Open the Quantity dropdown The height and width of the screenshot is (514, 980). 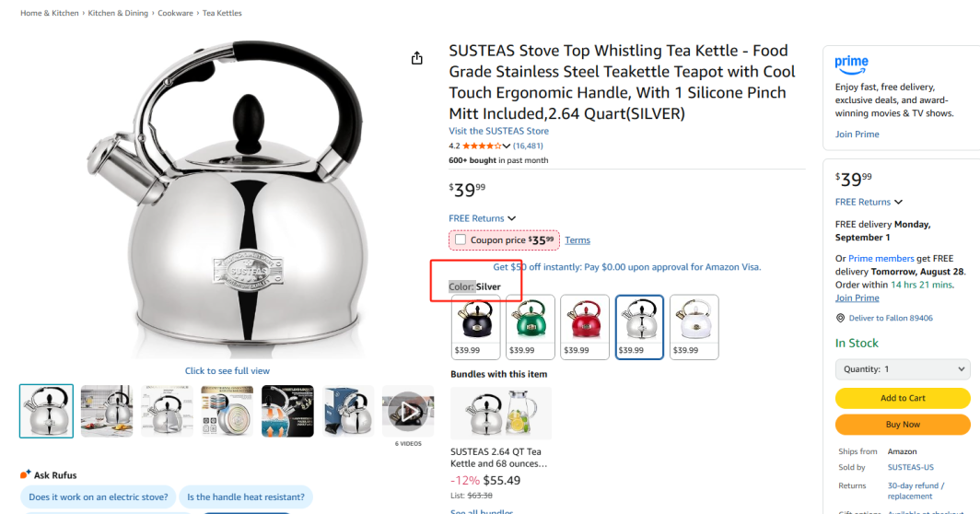[x=902, y=369]
